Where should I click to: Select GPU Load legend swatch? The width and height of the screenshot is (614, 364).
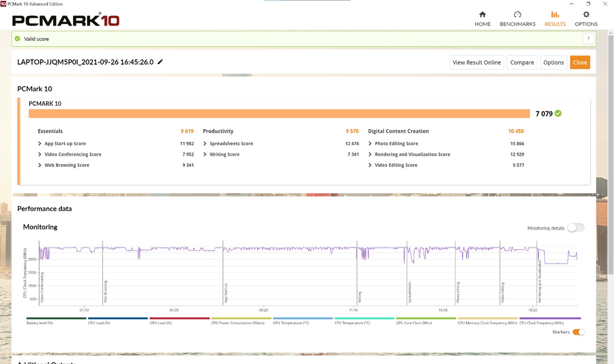(x=179, y=318)
